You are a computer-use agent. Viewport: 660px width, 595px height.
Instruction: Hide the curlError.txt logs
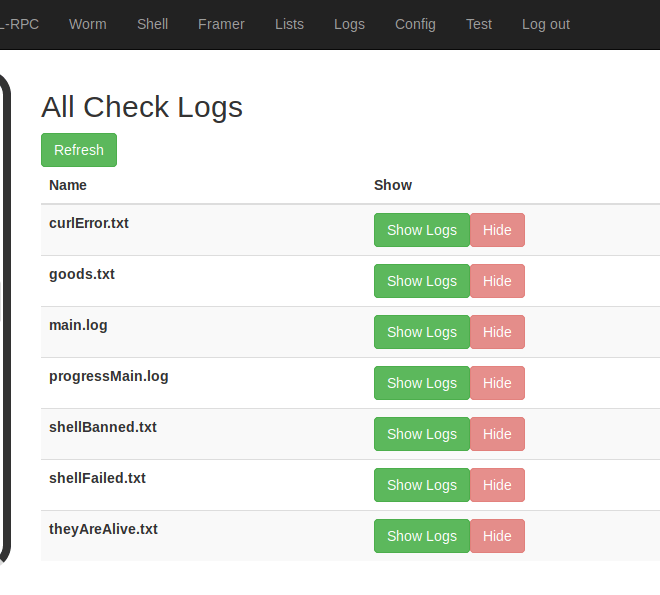(497, 230)
